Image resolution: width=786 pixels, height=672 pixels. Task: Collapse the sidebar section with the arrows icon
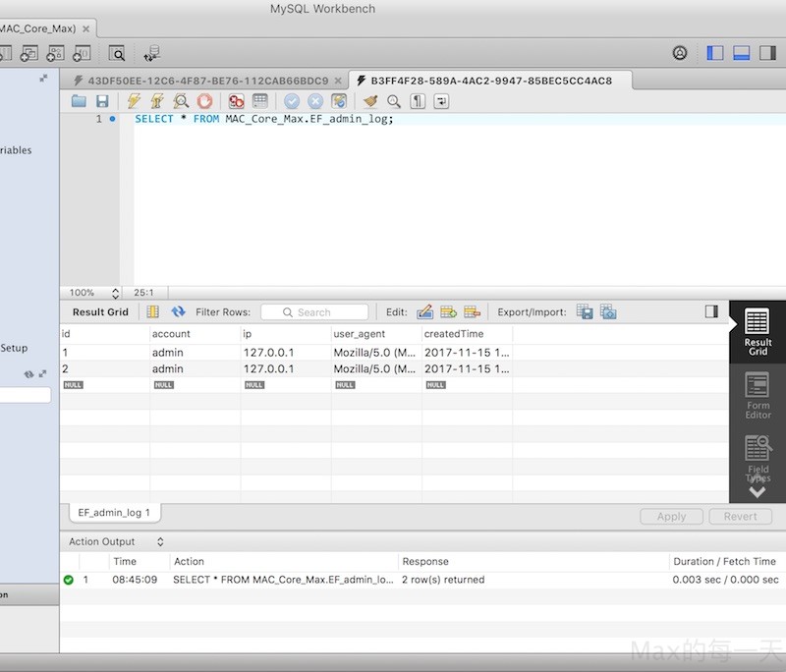[43, 79]
